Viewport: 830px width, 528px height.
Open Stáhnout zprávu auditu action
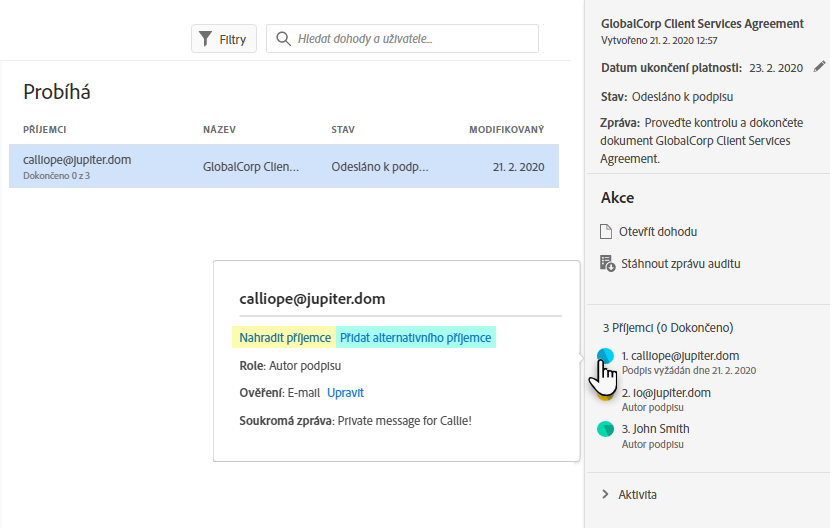pyautogui.click(x=679, y=264)
